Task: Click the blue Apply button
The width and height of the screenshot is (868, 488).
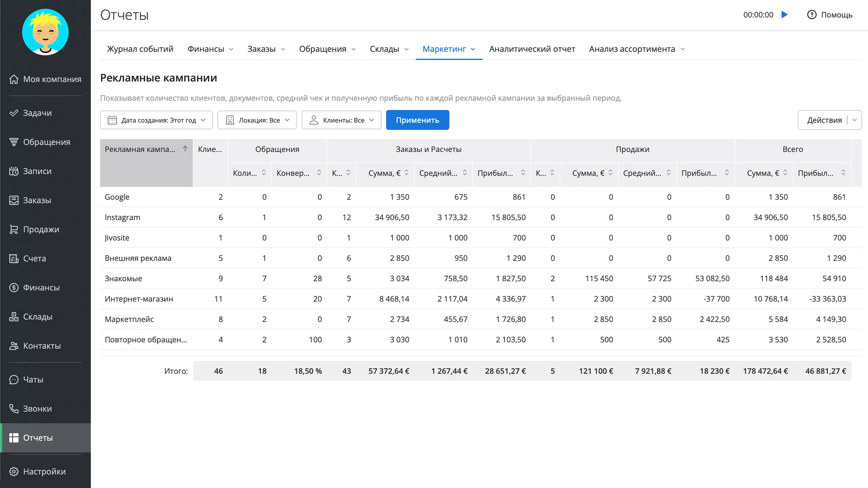Action: pyautogui.click(x=417, y=120)
